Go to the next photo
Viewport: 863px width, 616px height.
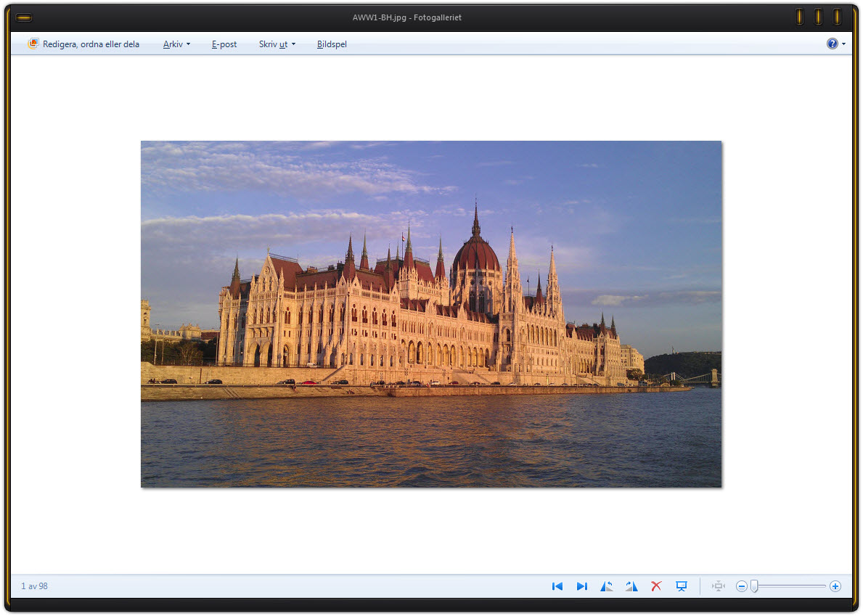tap(582, 586)
